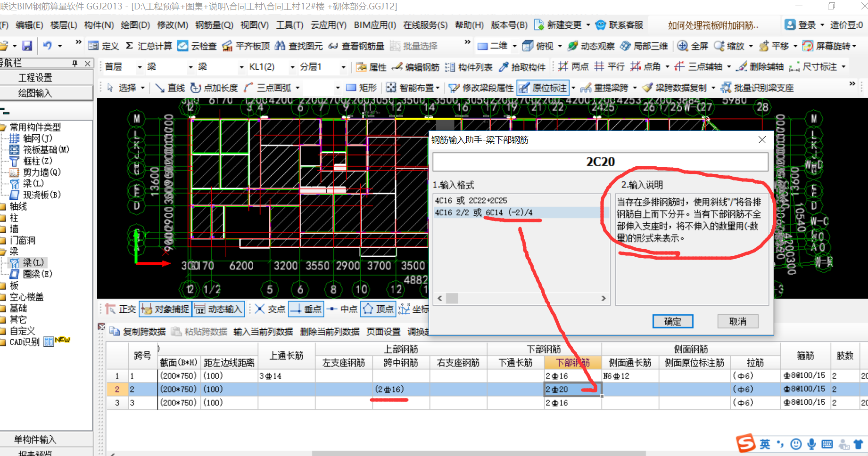
Task: Select 直线 line drawing tool
Action: click(x=170, y=88)
